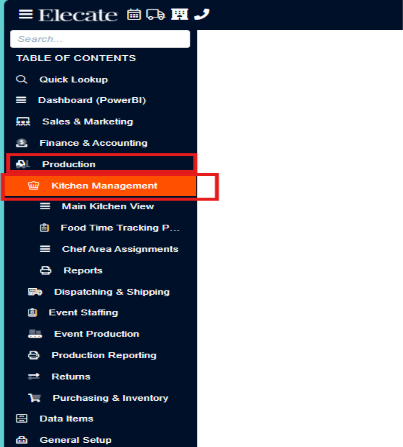
Task: Expand the Sales & Marketing section
Action: coord(87,122)
